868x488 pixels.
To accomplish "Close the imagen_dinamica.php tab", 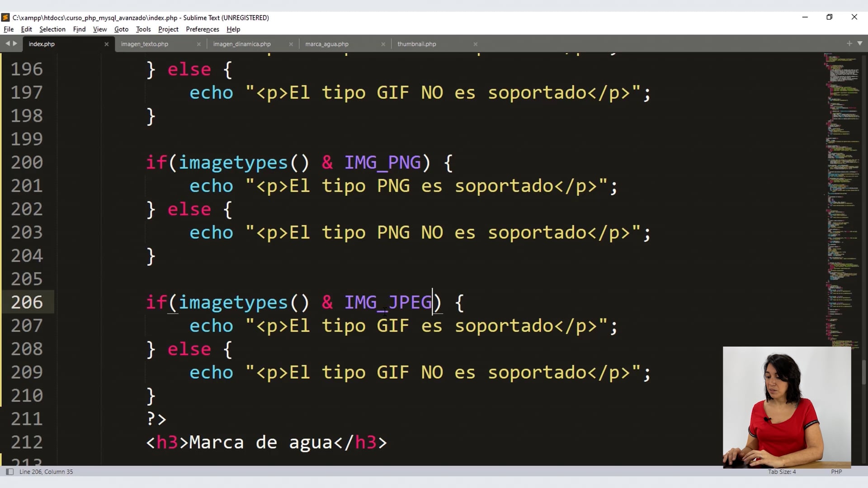I will (291, 44).
